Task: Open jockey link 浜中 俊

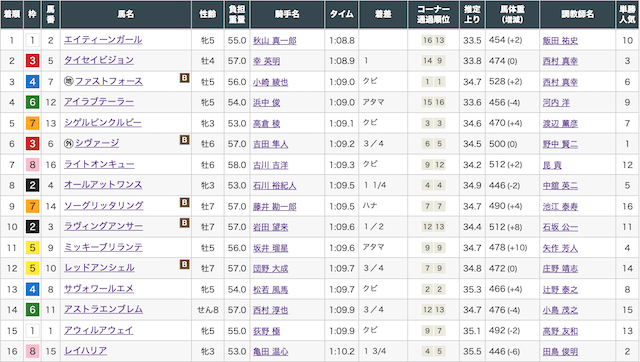Action: (267, 102)
